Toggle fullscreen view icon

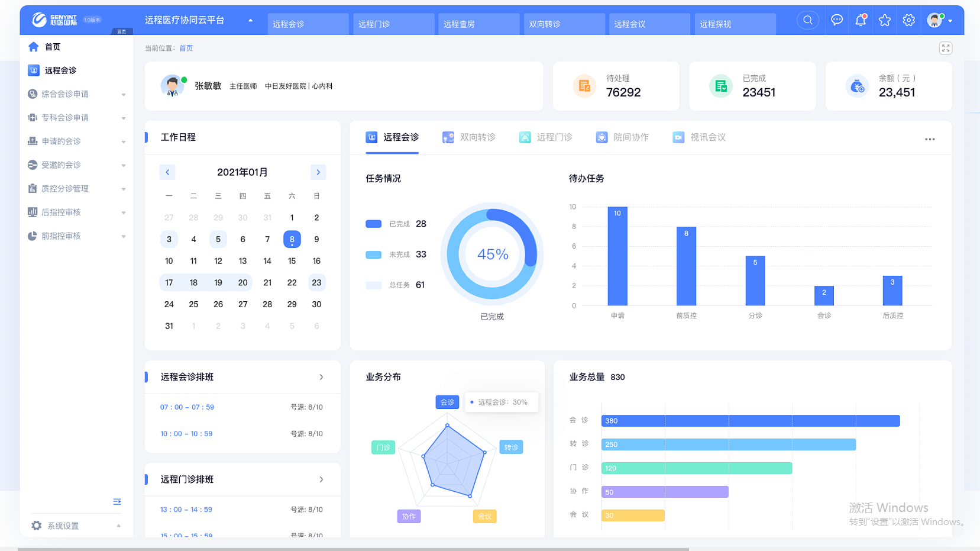[946, 49]
